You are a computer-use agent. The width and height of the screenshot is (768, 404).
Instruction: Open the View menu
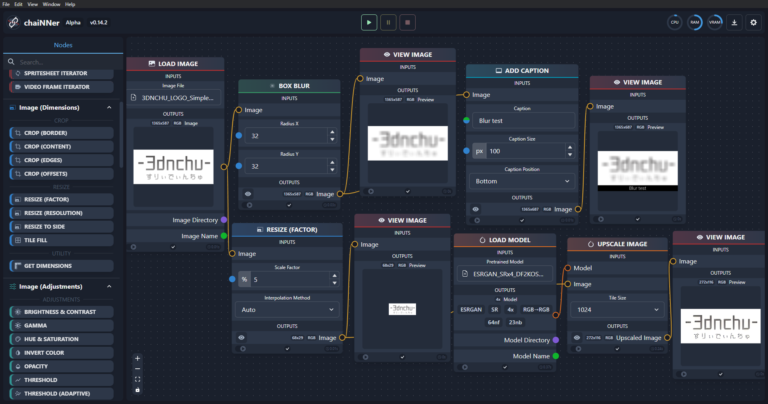pyautogui.click(x=32, y=4)
